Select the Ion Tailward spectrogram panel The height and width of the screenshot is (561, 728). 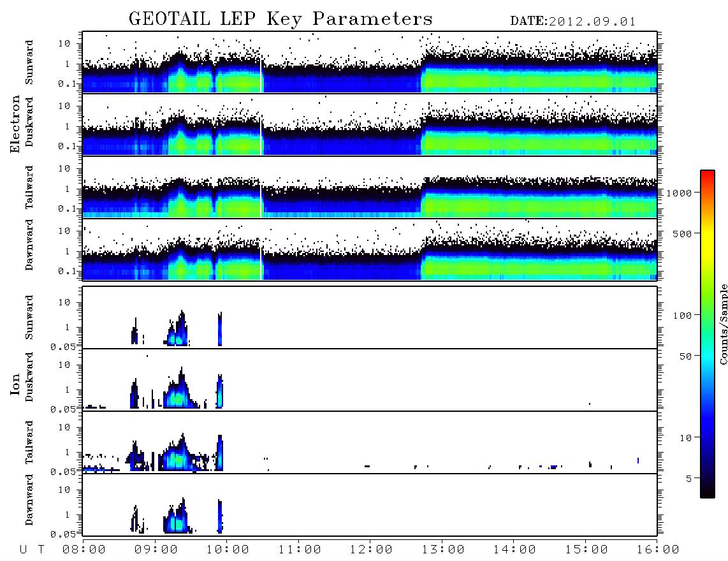pyautogui.click(x=370, y=442)
